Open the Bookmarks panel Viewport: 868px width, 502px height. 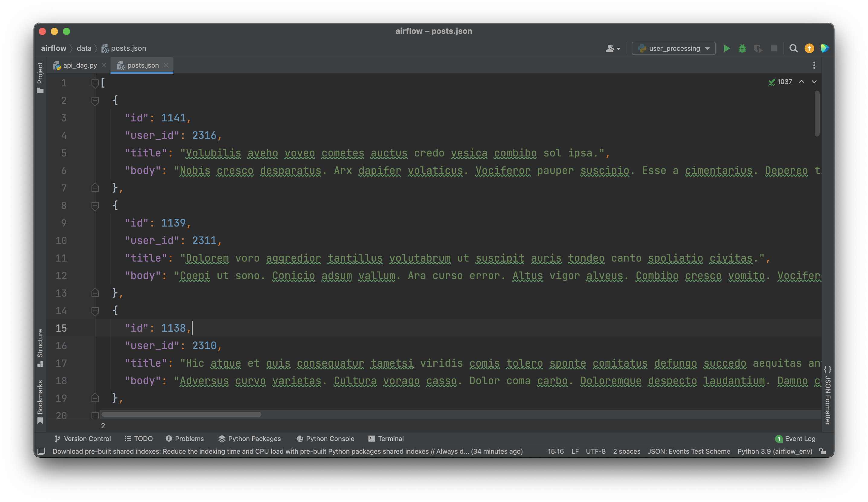[x=40, y=396]
